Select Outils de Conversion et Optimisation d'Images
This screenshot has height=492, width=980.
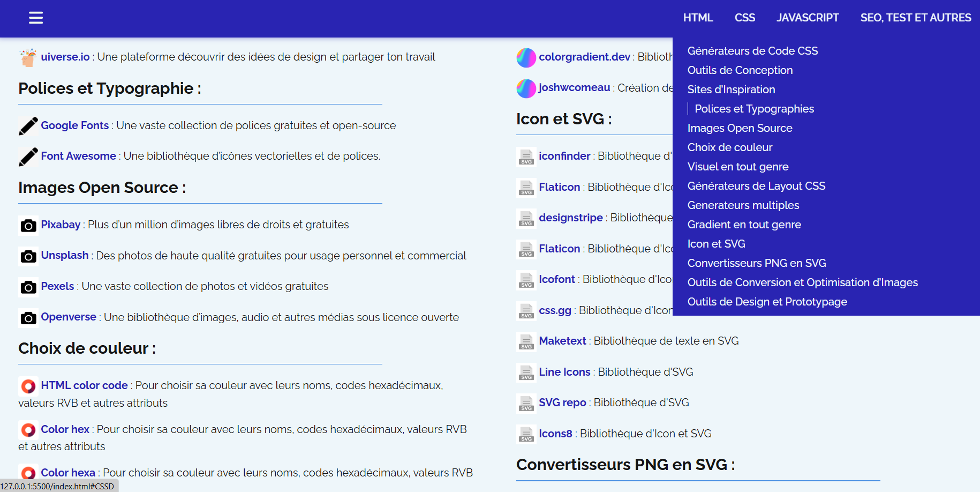tap(802, 282)
